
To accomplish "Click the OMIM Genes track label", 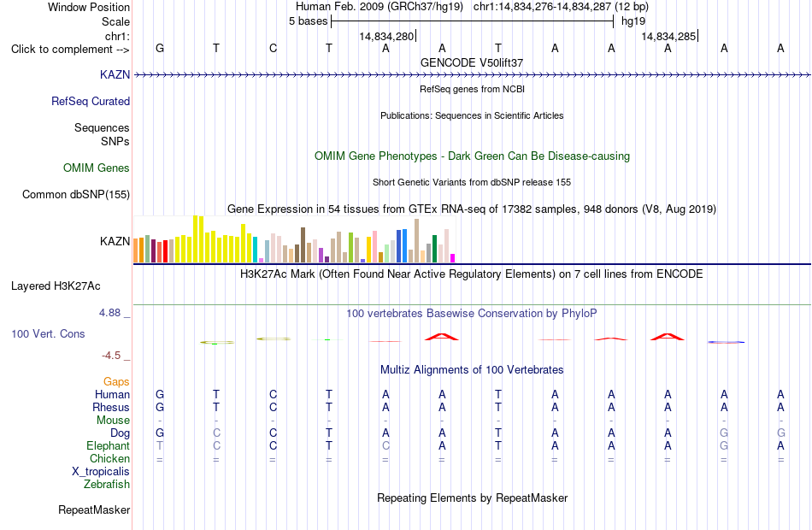I will pos(97,168).
